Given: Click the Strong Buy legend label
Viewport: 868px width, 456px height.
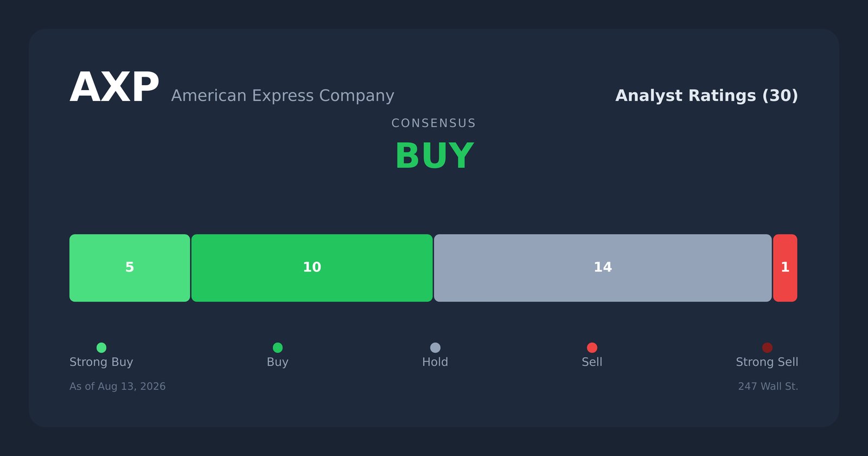Looking at the screenshot, I should click(x=101, y=362).
